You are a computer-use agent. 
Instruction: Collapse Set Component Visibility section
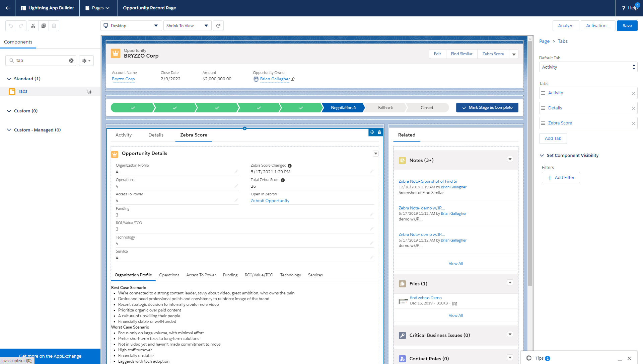tap(542, 156)
